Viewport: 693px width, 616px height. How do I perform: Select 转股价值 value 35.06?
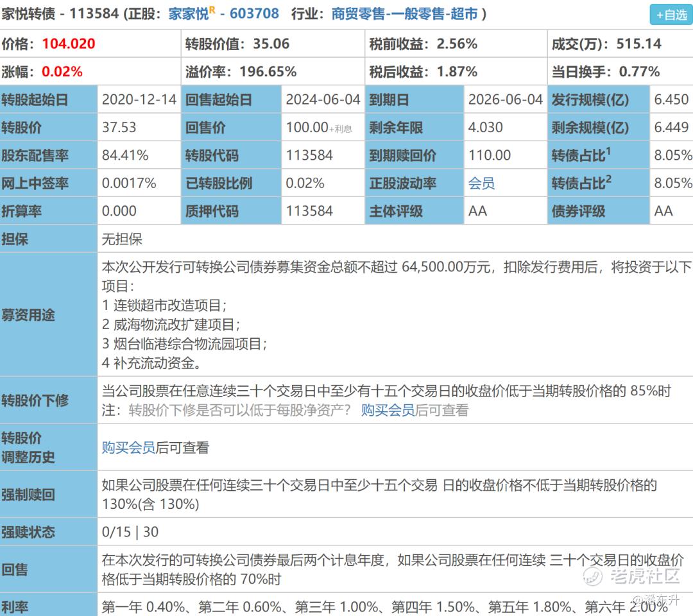[271, 44]
